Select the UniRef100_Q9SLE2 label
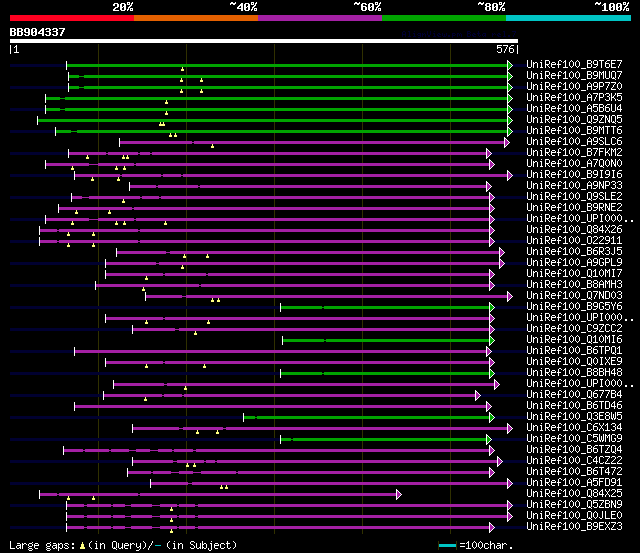Image resolution: width=640 pixels, height=553 pixels. tap(574, 197)
